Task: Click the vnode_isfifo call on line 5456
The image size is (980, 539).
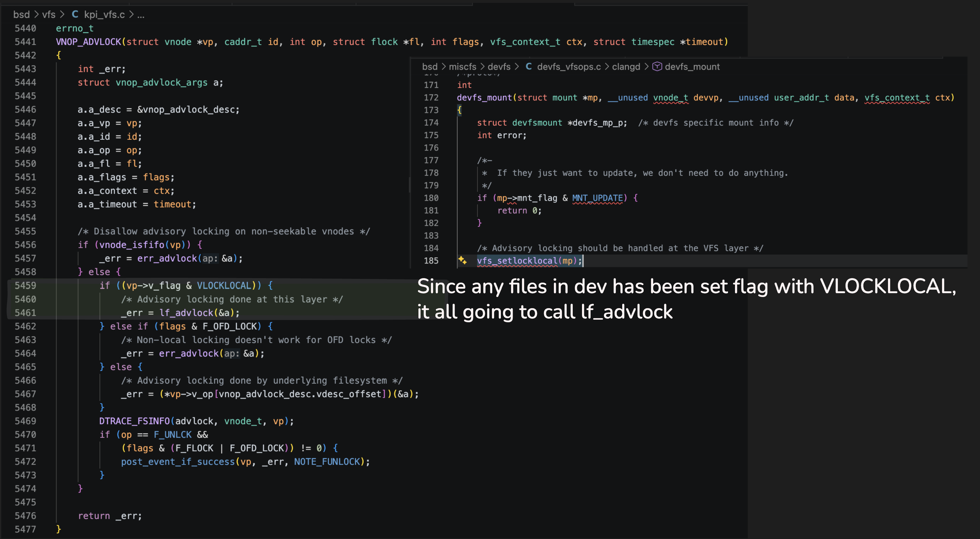Action: click(x=132, y=245)
